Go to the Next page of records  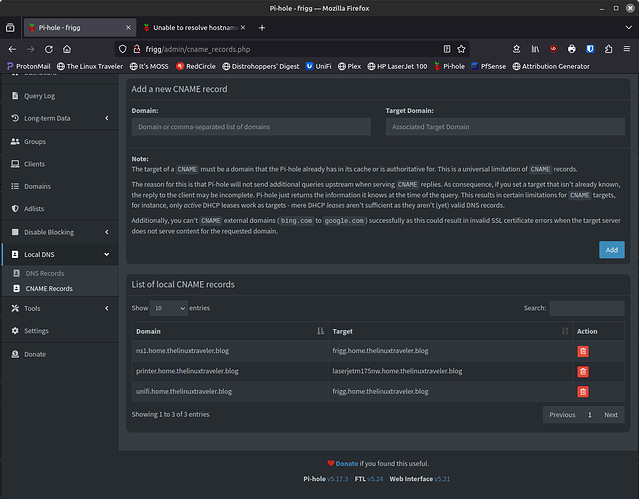point(611,415)
